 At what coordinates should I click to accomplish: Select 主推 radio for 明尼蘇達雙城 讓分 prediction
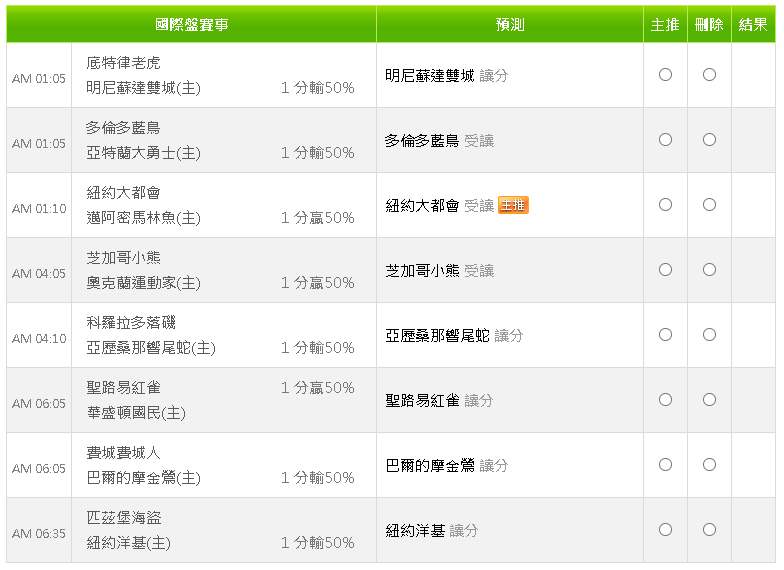coord(665,75)
